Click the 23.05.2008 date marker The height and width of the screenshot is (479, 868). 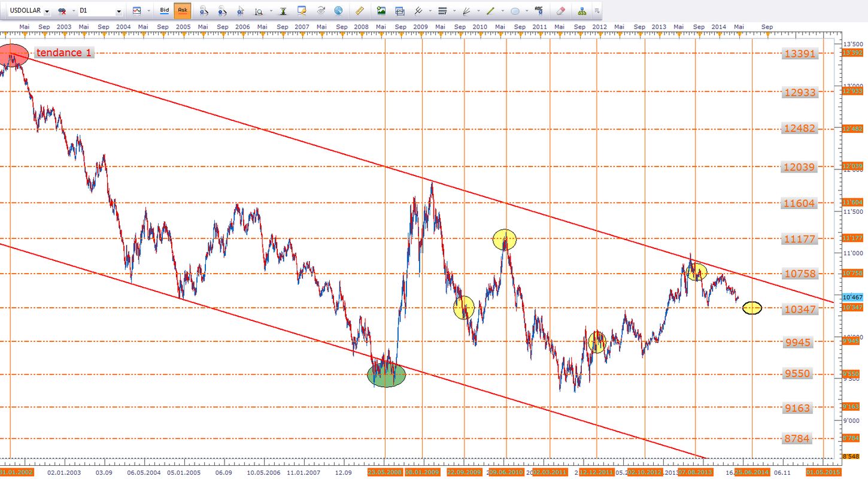pos(386,472)
